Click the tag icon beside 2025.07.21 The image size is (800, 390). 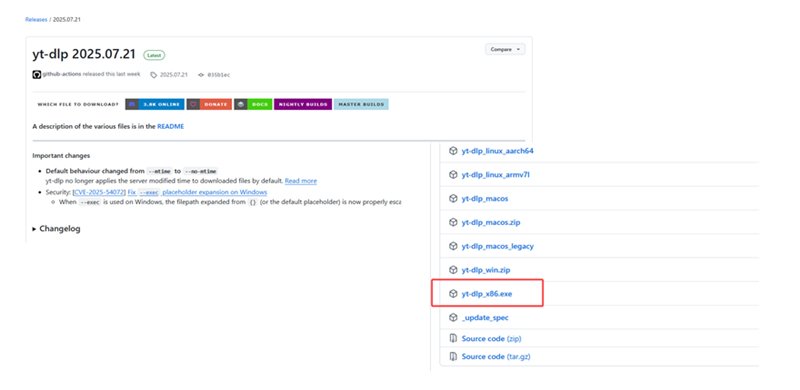click(x=154, y=75)
